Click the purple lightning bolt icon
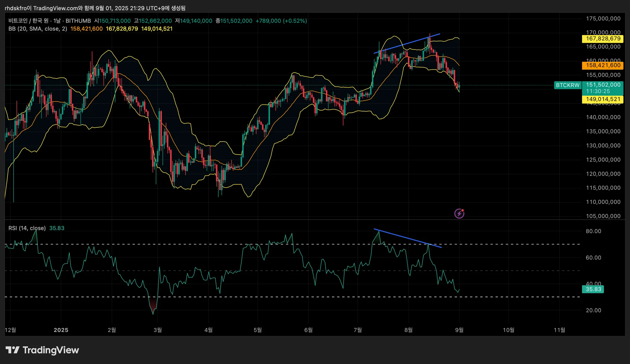 (459, 213)
